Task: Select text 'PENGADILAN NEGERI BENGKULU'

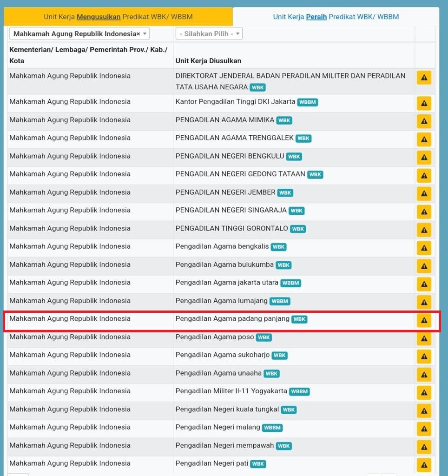Action: tap(230, 156)
